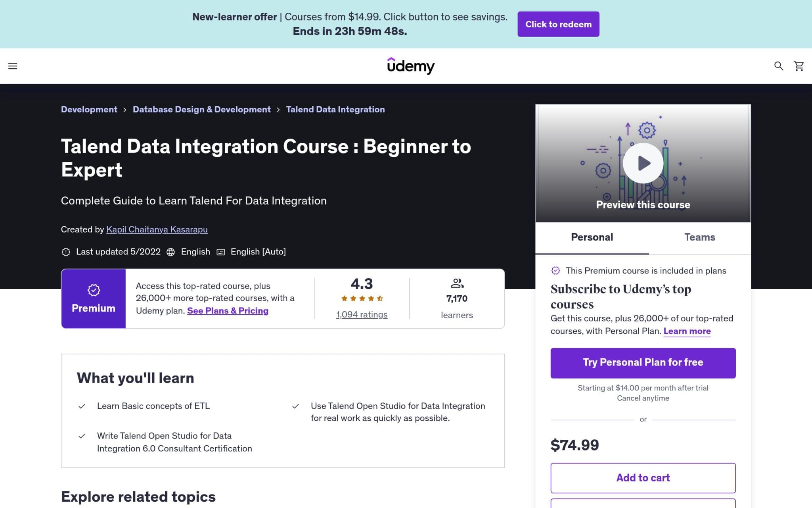The image size is (812, 508).
Task: Follow the Learn more link
Action: [687, 331]
